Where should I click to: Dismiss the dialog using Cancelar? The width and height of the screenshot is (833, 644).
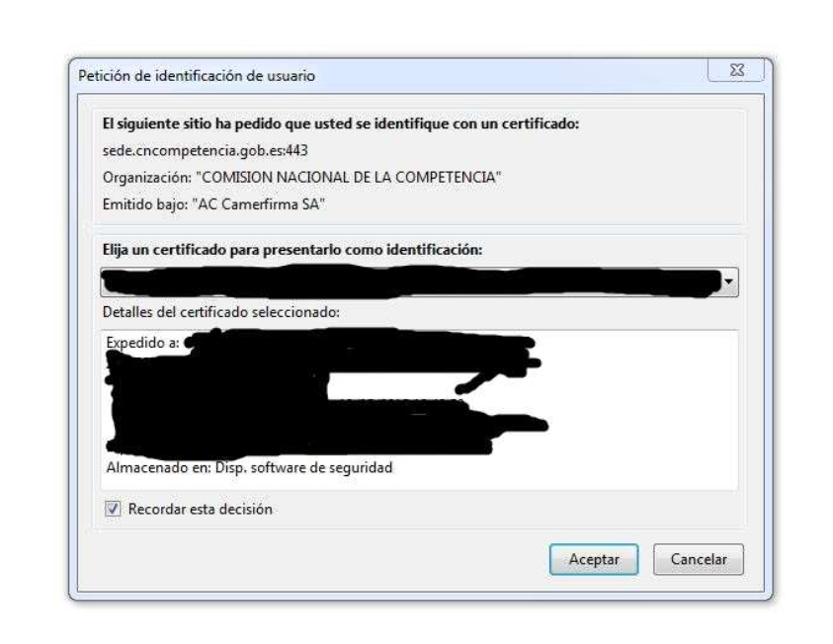click(x=699, y=559)
